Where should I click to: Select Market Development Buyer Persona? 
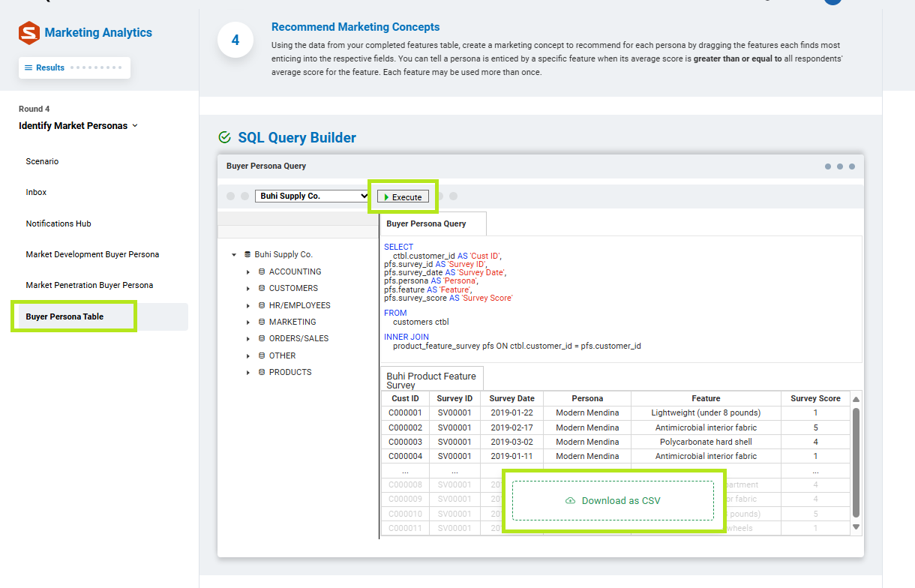(92, 254)
